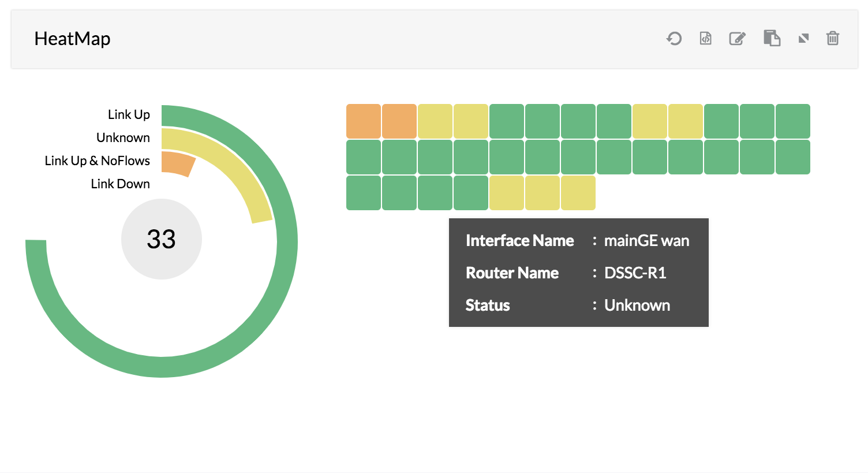Click the resize arrows icon
The image size is (868, 473).
pos(803,39)
